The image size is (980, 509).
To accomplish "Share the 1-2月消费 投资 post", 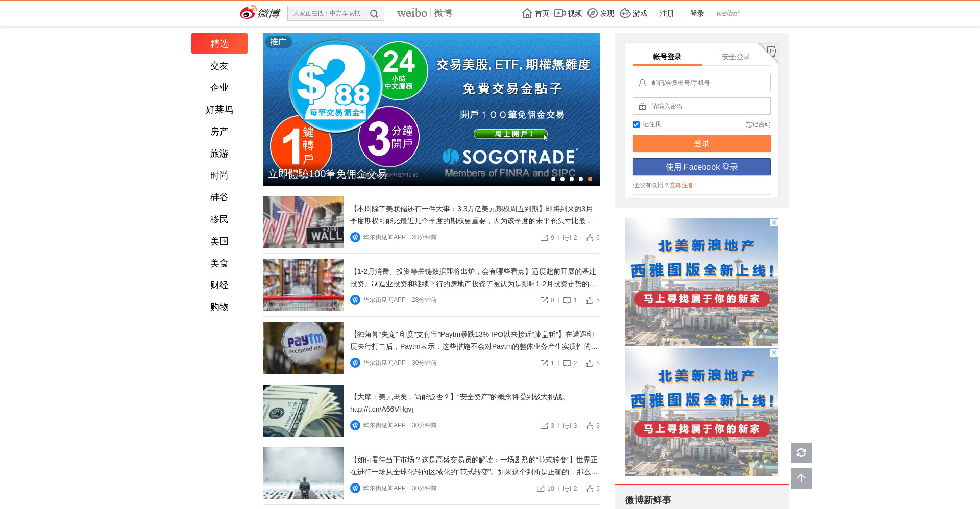I will coord(547,300).
